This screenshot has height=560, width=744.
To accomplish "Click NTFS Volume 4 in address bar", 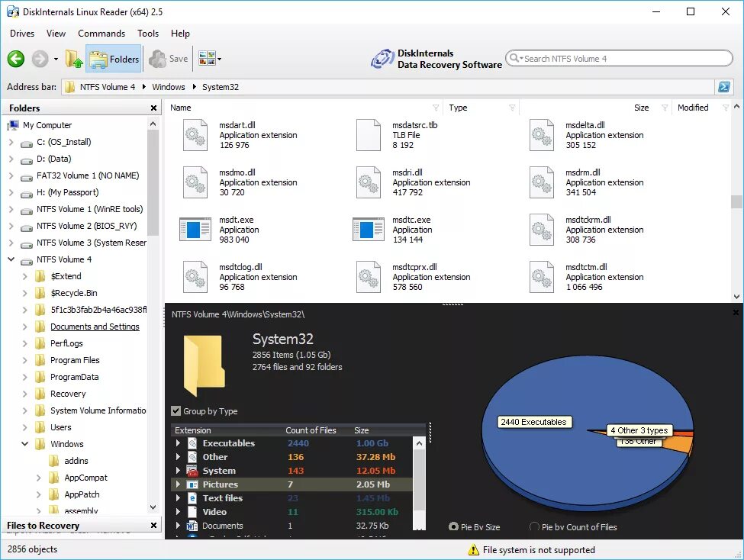I will 108,87.
